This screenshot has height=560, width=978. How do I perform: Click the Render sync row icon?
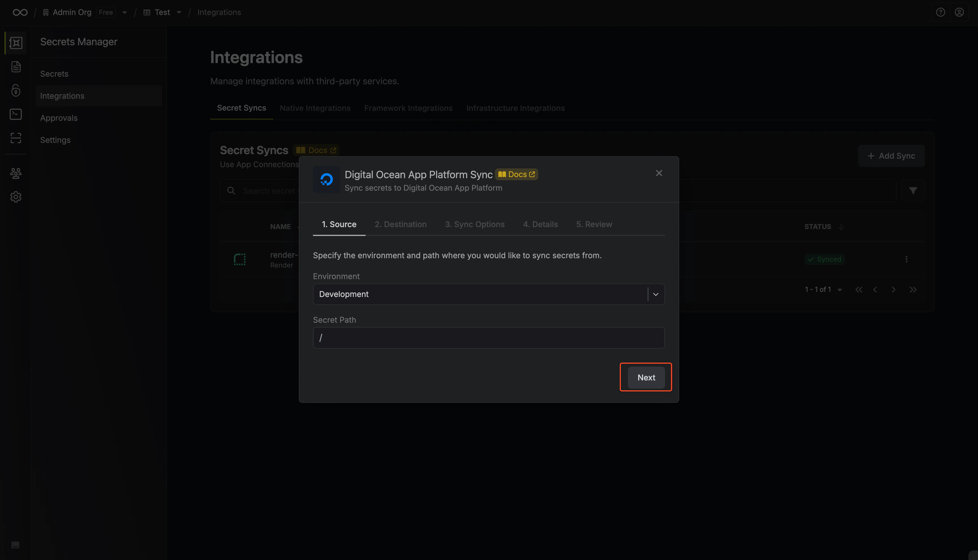[240, 259]
